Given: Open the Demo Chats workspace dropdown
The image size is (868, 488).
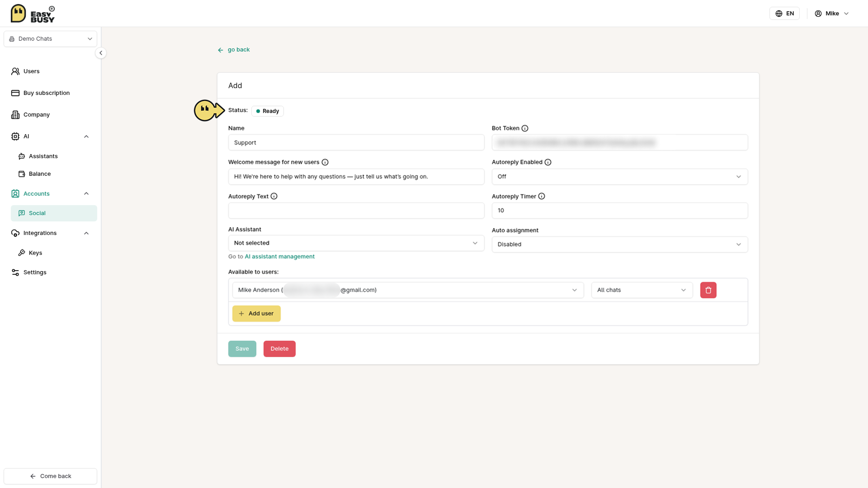Looking at the screenshot, I should tap(50, 39).
